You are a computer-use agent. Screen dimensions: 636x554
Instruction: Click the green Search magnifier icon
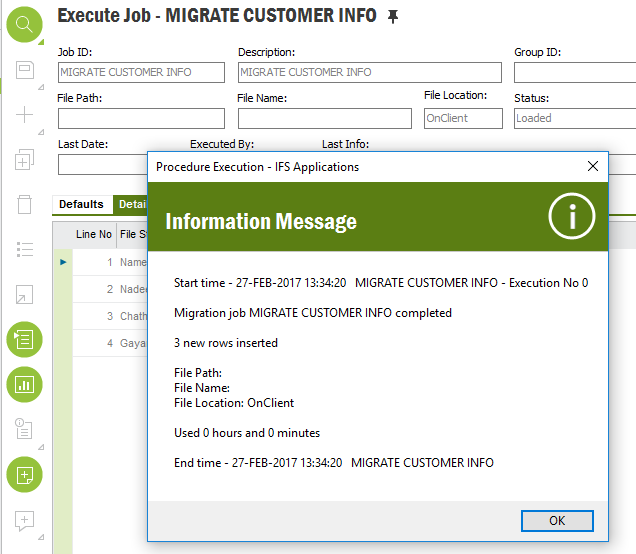tap(24, 24)
